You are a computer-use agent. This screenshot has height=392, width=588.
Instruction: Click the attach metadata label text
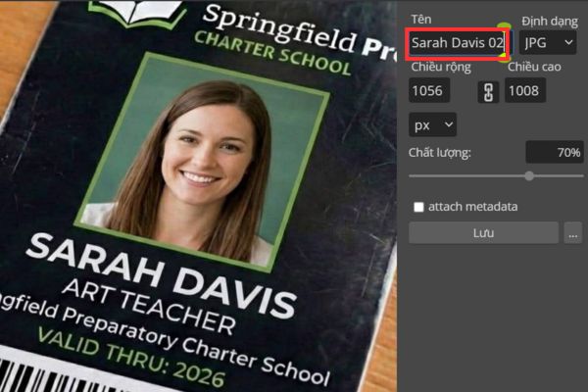[x=472, y=207]
